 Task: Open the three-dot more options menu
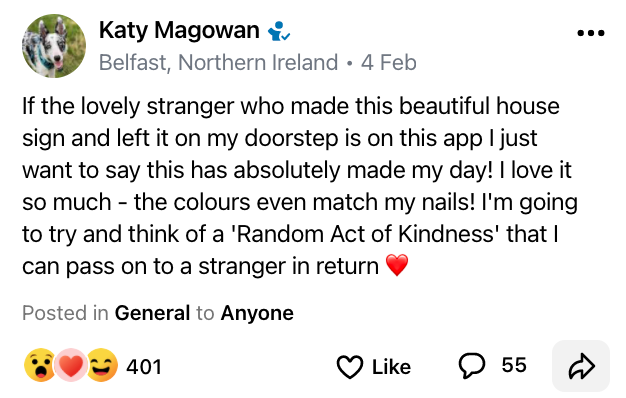(591, 33)
